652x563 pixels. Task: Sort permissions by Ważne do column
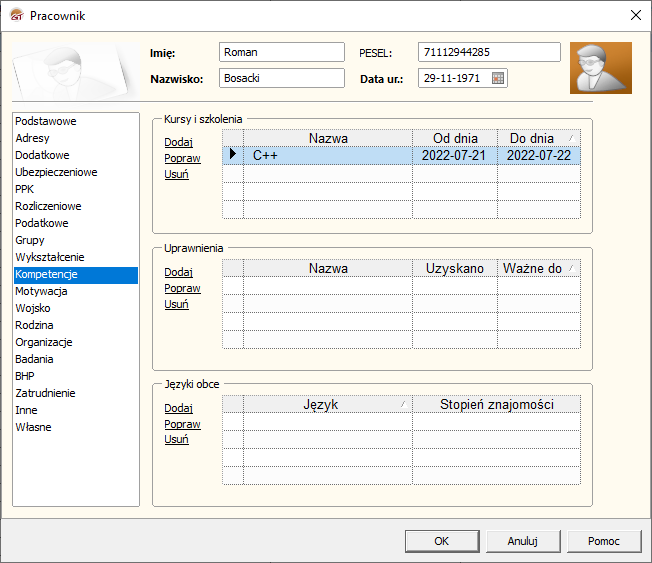[539, 268]
